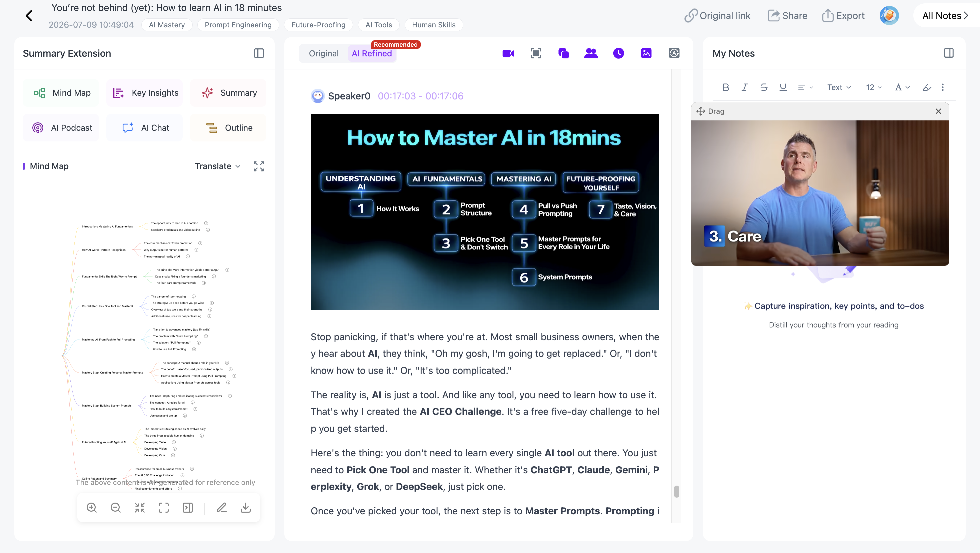Viewport: 980px width, 553px height.
Task: Click the transcript scrollbar thumb
Action: [x=676, y=491]
